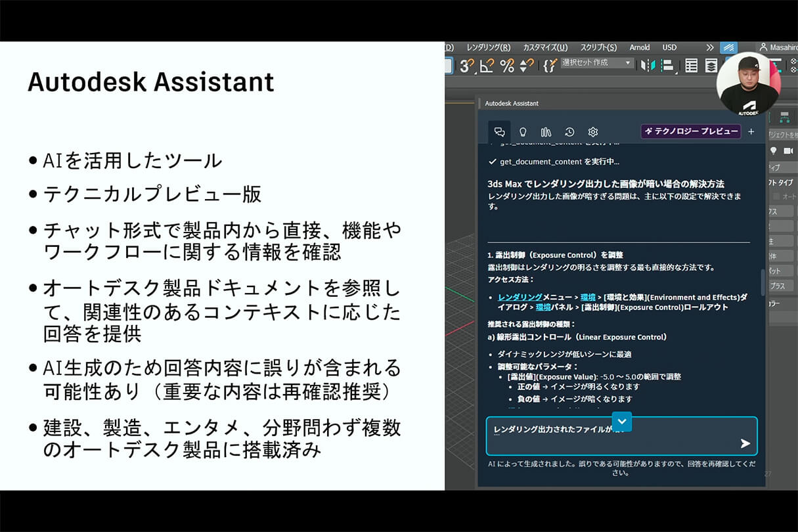Screen dimensions: 798x532
Task: Open the chat history clock icon
Action: click(569, 131)
